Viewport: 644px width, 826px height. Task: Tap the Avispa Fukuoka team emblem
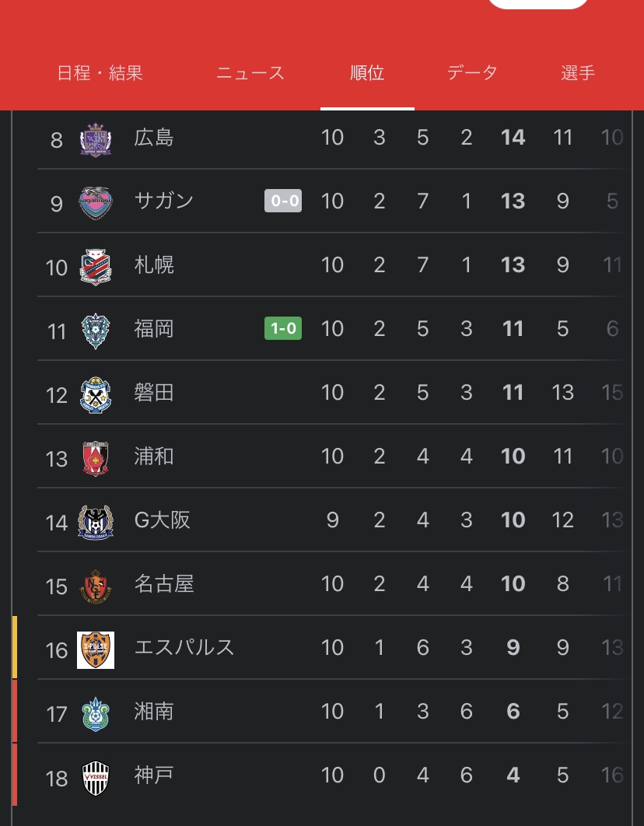(96, 331)
